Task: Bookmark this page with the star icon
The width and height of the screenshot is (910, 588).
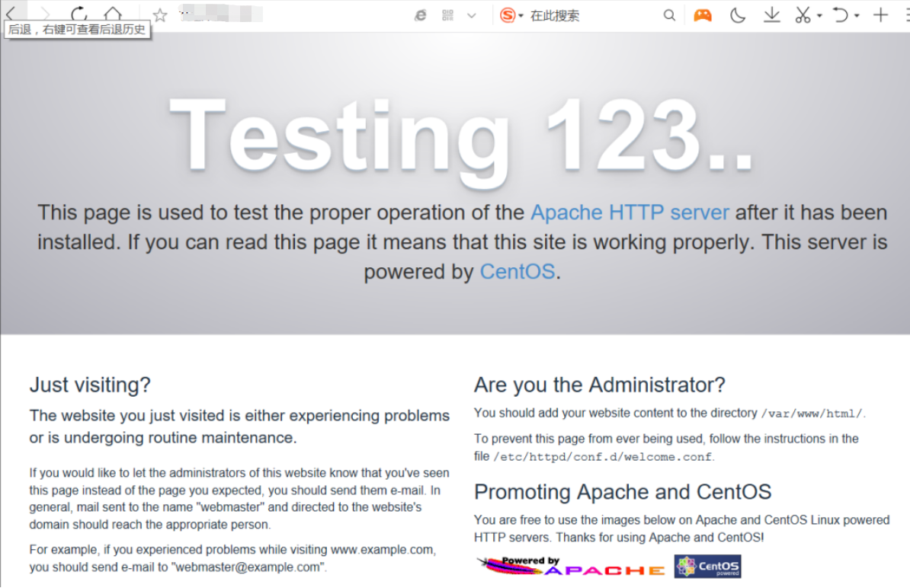Action: pyautogui.click(x=160, y=15)
